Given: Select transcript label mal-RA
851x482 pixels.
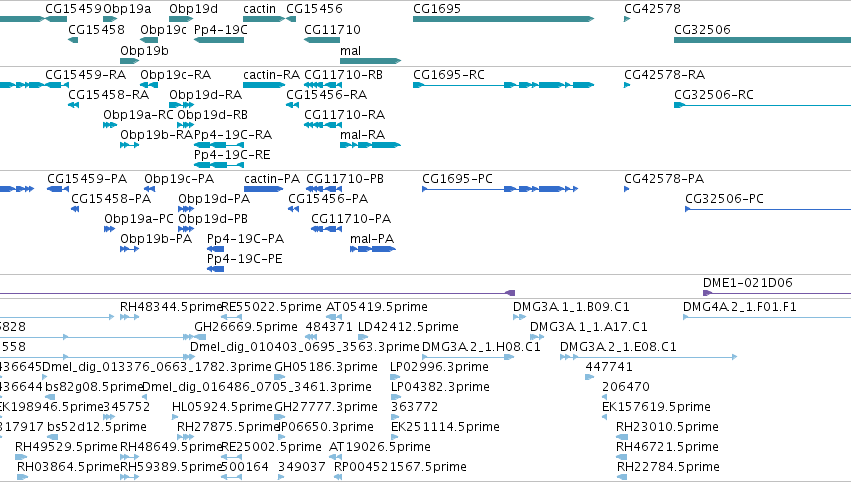Looking at the screenshot, I should click(x=363, y=134).
